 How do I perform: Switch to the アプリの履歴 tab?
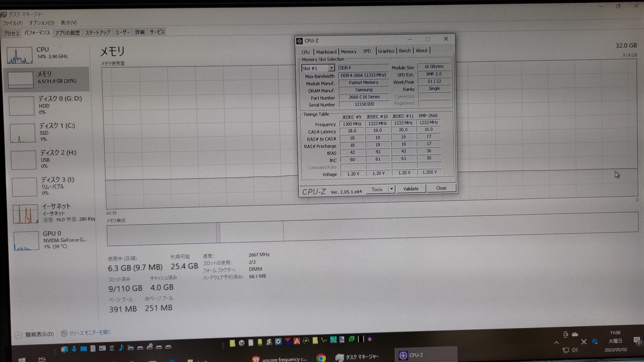[x=68, y=33]
